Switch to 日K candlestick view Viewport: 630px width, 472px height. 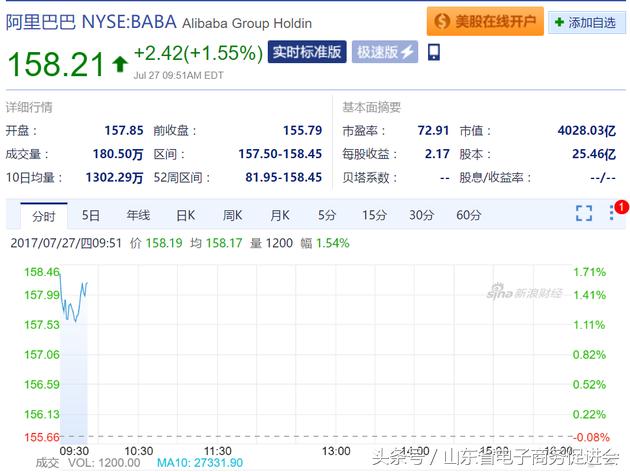tap(185, 215)
